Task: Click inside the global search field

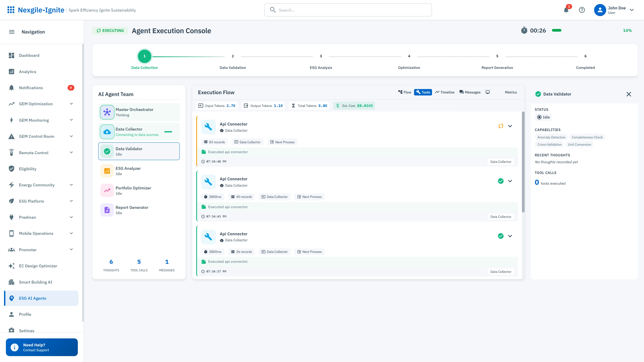Action: [x=347, y=10]
